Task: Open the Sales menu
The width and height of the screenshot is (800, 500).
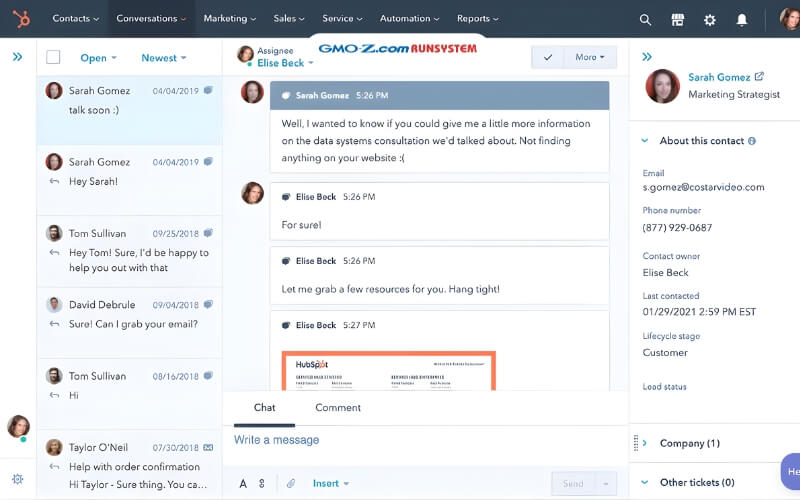Action: 289,18
